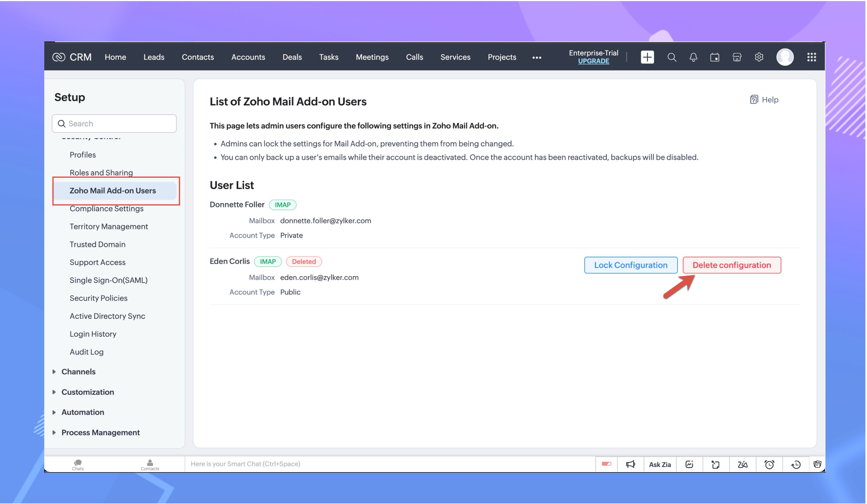The height and width of the screenshot is (504, 867).
Task: Open the calendar icon in top bar
Action: tap(714, 57)
